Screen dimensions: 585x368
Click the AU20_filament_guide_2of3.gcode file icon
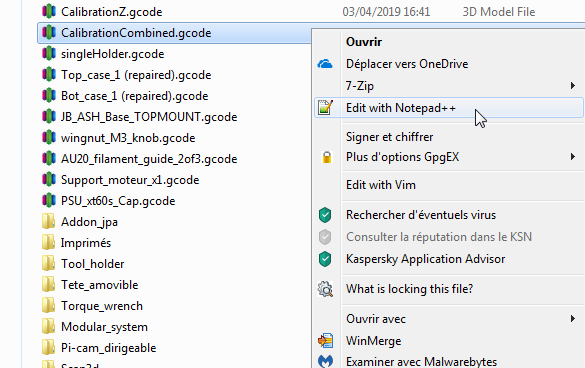pos(49,158)
